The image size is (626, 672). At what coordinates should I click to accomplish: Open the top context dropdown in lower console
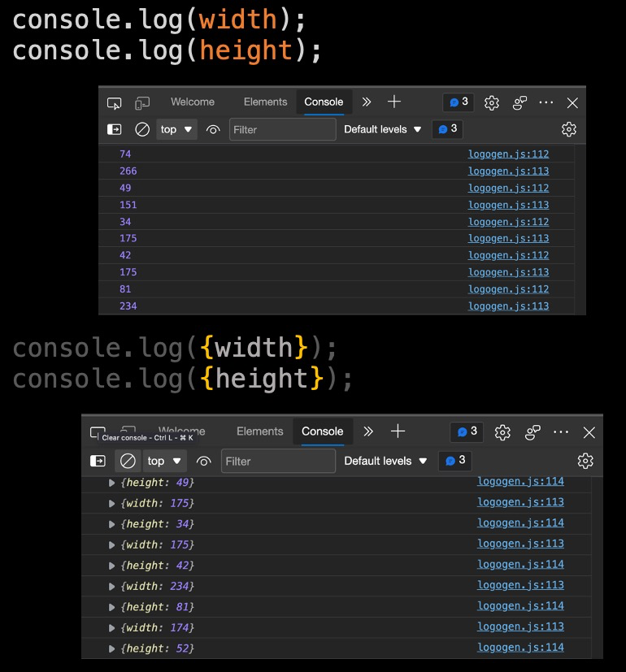click(164, 462)
